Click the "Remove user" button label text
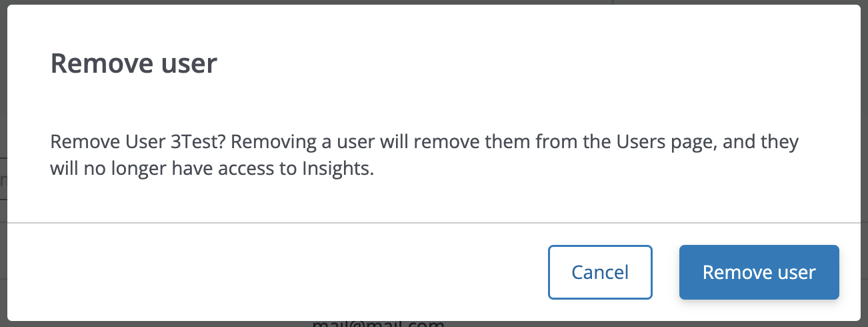 (759, 272)
